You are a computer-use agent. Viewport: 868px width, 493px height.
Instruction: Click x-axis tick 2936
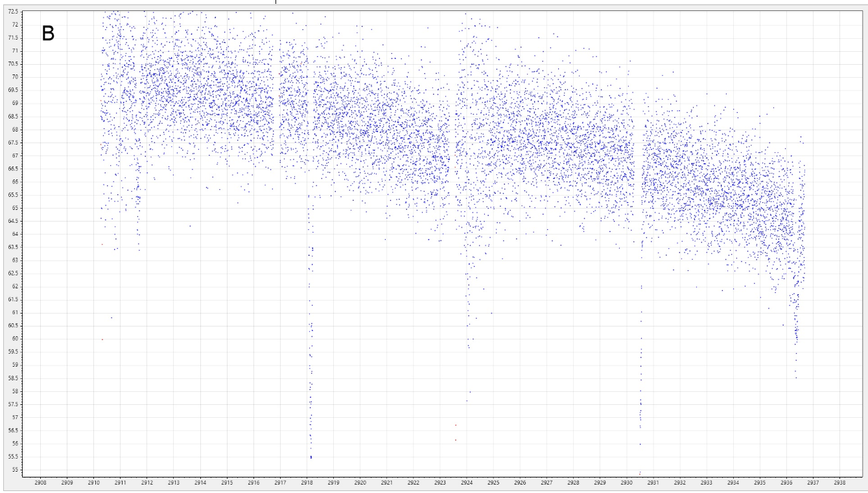(x=786, y=483)
